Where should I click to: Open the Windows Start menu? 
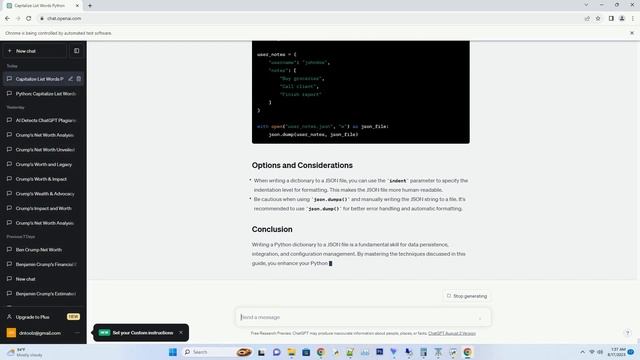click(173, 352)
